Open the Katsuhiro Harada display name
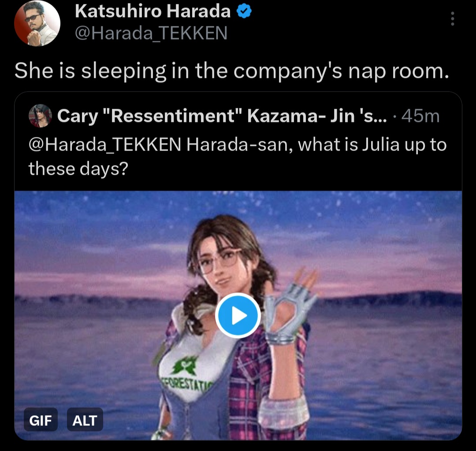Viewport: 476px width, 451px height. coord(152,11)
